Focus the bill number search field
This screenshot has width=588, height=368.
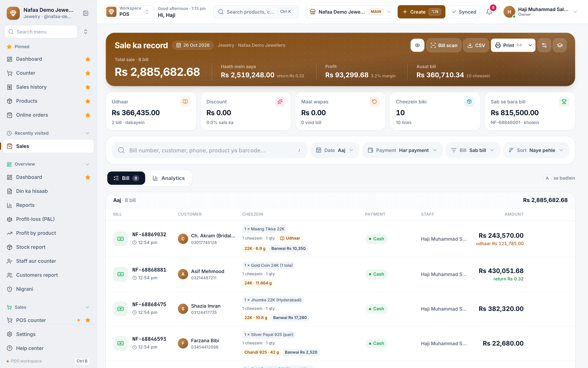pos(209,150)
